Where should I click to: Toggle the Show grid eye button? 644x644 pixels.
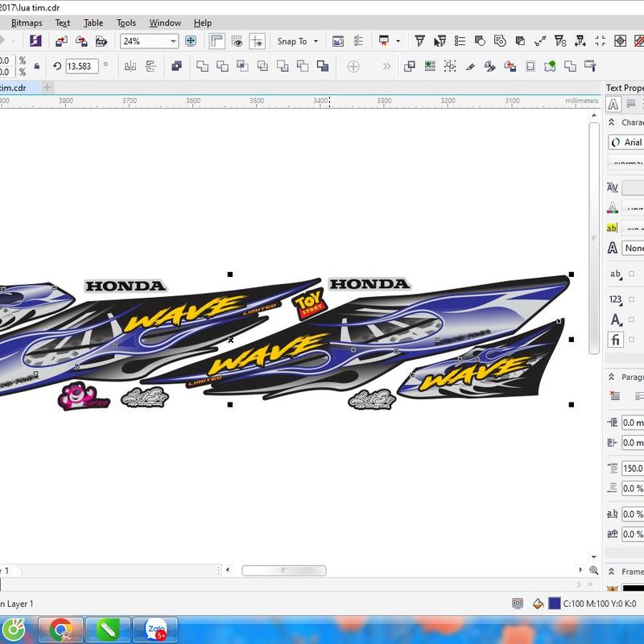click(x=237, y=41)
